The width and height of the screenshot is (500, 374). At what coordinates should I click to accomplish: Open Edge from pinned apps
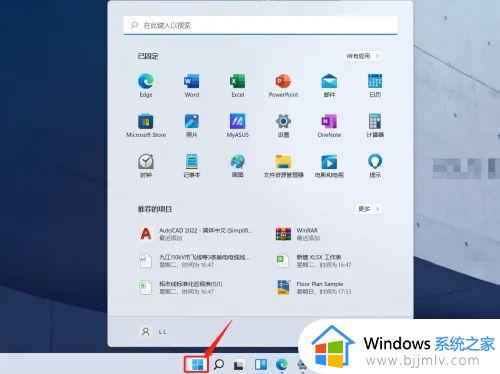click(x=146, y=85)
